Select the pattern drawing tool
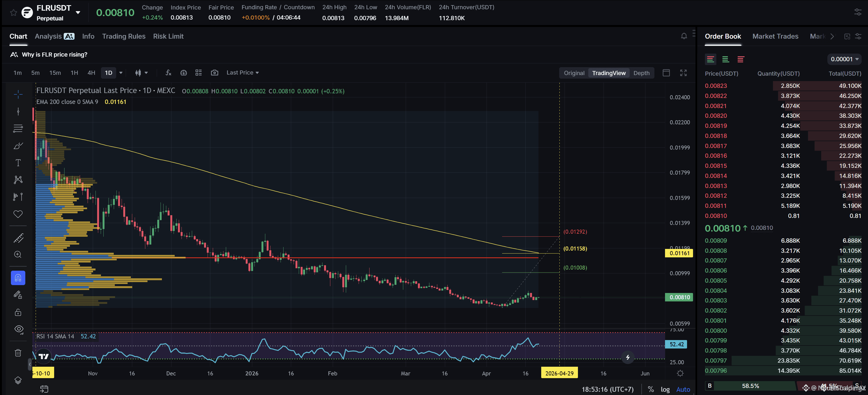Screen dimensions: 868x395 (x=18, y=180)
